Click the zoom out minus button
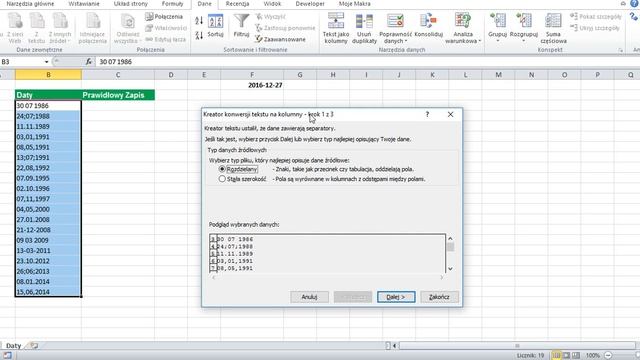The width and height of the screenshot is (640, 360). [608, 355]
